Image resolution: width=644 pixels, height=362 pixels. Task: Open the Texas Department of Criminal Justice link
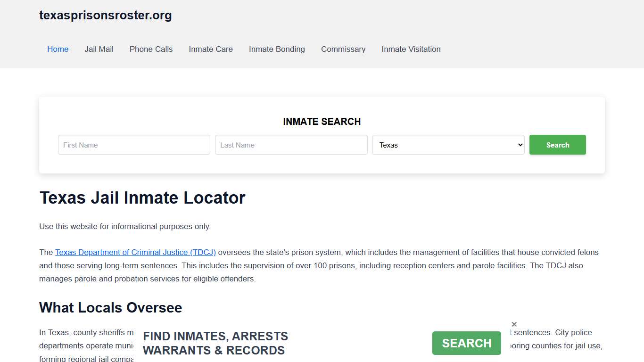[x=135, y=252]
